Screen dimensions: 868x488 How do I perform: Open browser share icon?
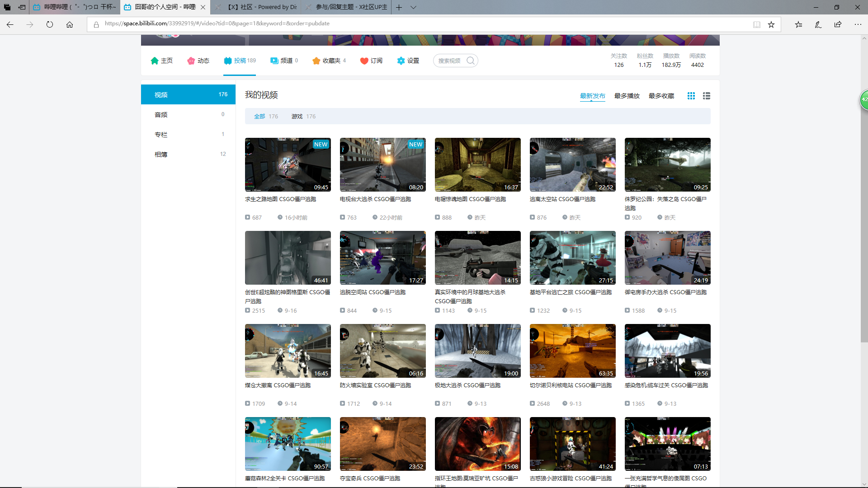pyautogui.click(x=838, y=24)
